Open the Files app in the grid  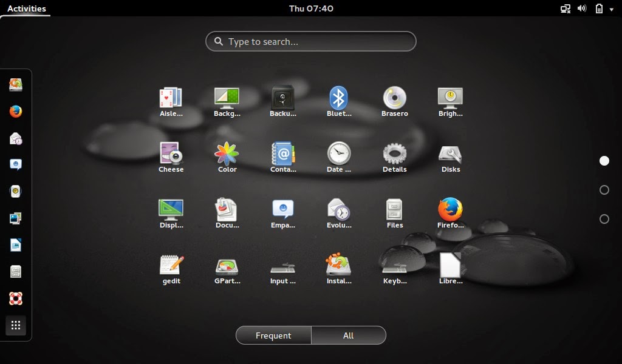pos(395,209)
